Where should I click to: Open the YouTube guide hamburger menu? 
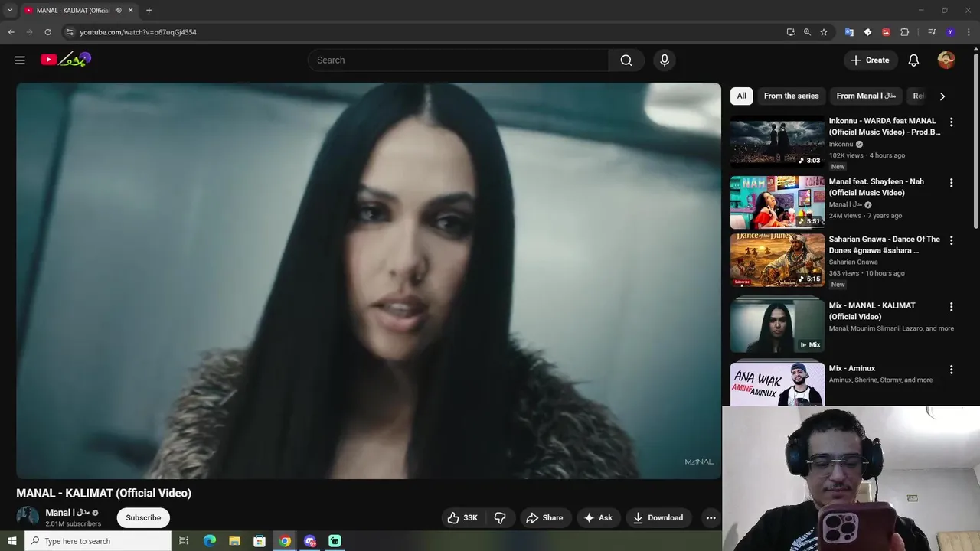[x=20, y=60]
